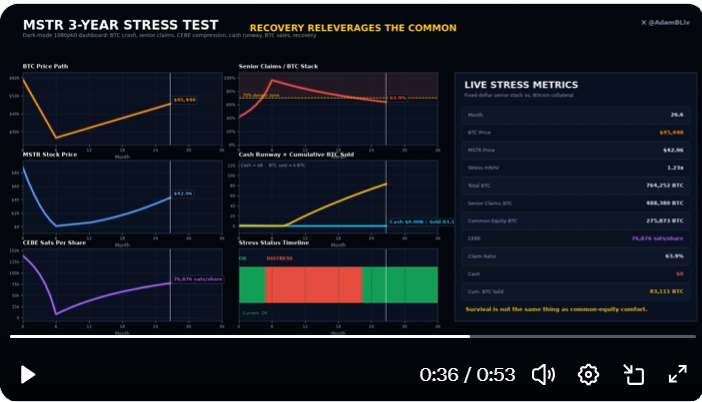Click $42.96 callout on MSTR Stock Price chart

(183, 194)
